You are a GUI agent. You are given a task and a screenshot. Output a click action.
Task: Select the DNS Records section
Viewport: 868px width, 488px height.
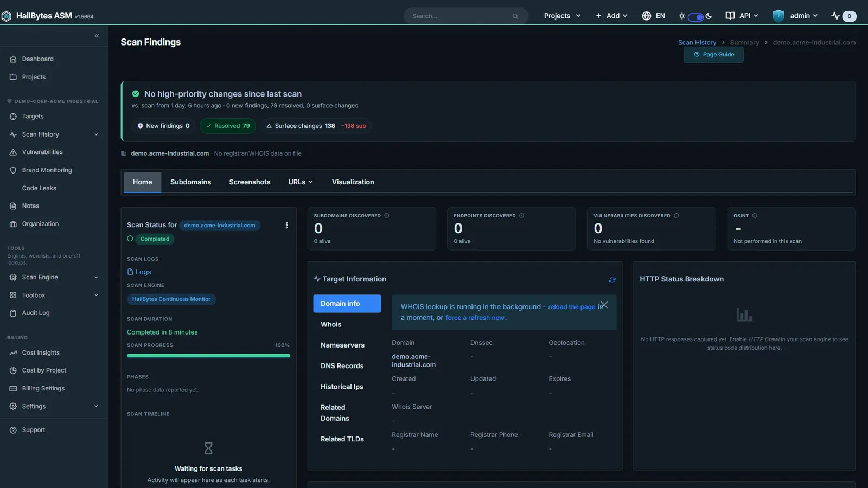(x=347, y=366)
